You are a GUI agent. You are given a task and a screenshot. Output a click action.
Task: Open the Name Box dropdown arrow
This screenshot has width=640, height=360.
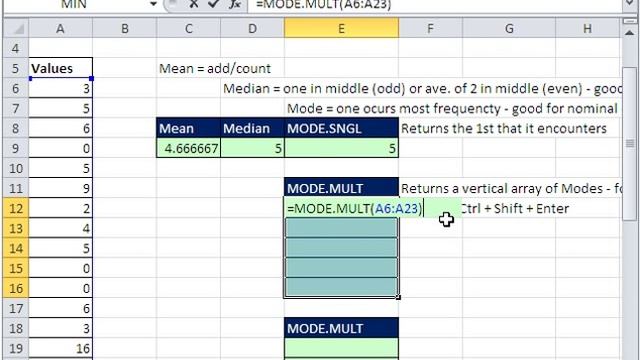[153, 4]
